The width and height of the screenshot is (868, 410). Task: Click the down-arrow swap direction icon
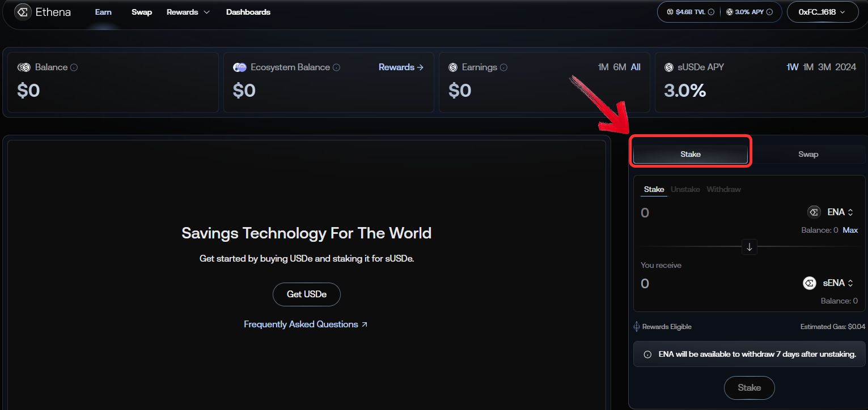[750, 247]
